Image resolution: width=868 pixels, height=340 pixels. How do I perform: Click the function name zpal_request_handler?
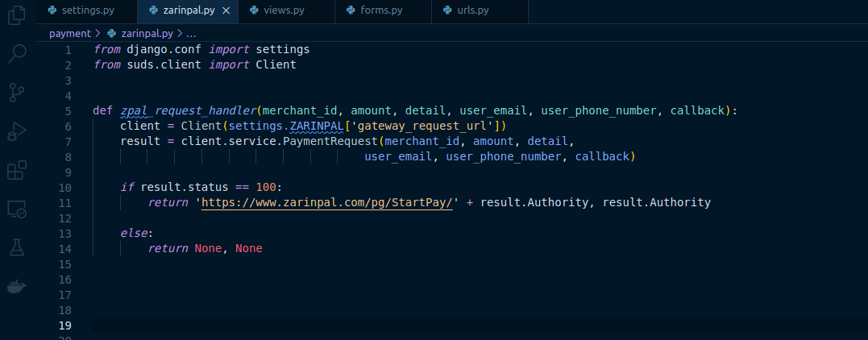point(189,110)
